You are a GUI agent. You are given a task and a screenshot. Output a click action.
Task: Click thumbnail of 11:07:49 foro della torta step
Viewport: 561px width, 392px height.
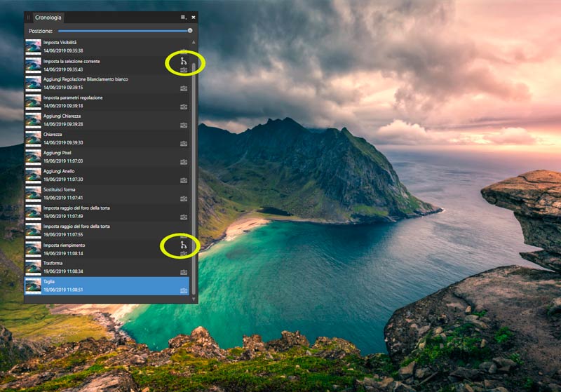point(33,212)
